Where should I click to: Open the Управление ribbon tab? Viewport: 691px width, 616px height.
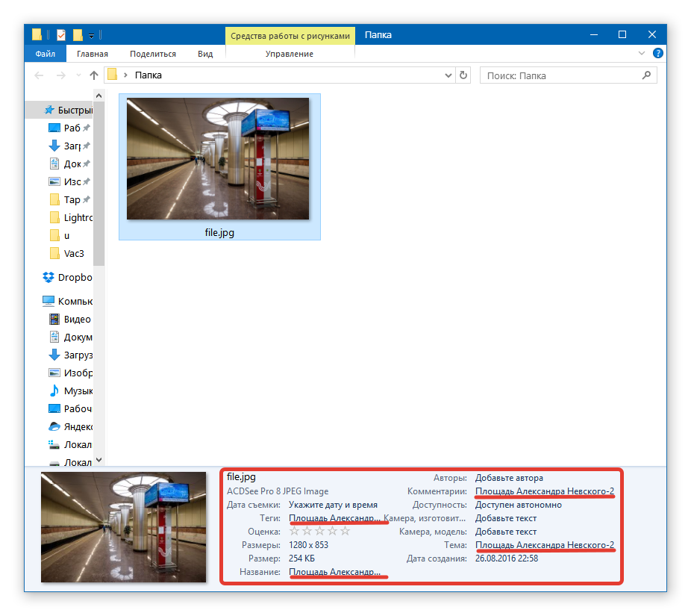point(290,54)
